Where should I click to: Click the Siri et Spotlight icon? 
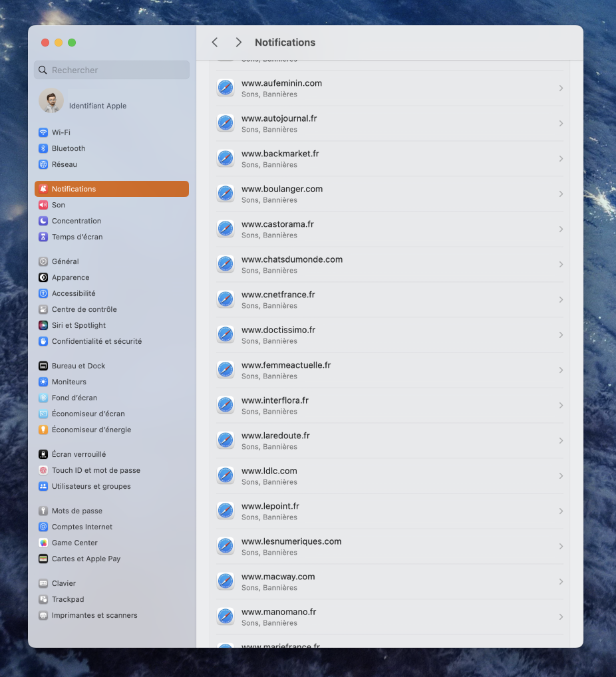pyautogui.click(x=43, y=326)
